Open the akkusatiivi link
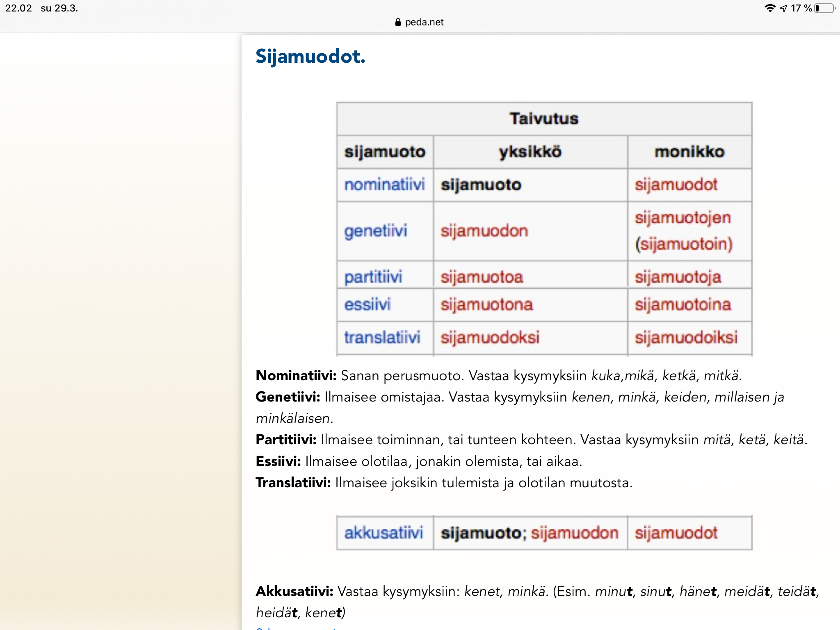This screenshot has height=630, width=840. 383,533
